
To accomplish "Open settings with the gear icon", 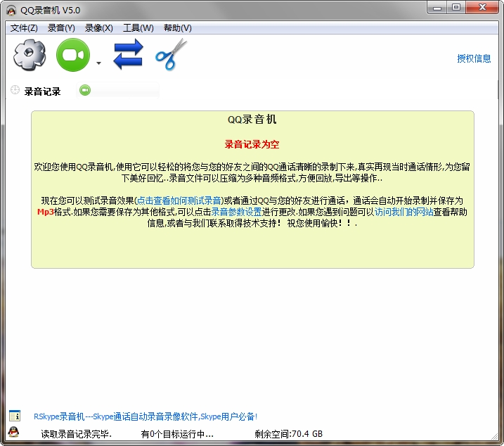I will [29, 55].
